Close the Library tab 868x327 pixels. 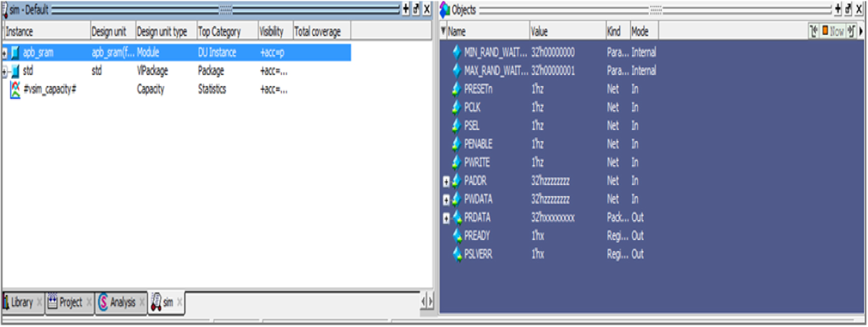coord(39,303)
